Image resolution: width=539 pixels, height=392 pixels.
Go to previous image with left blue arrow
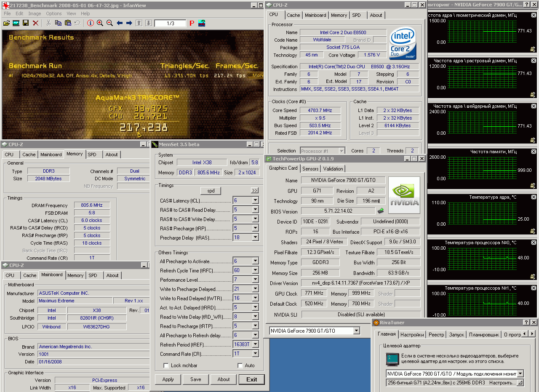[x=120, y=23]
